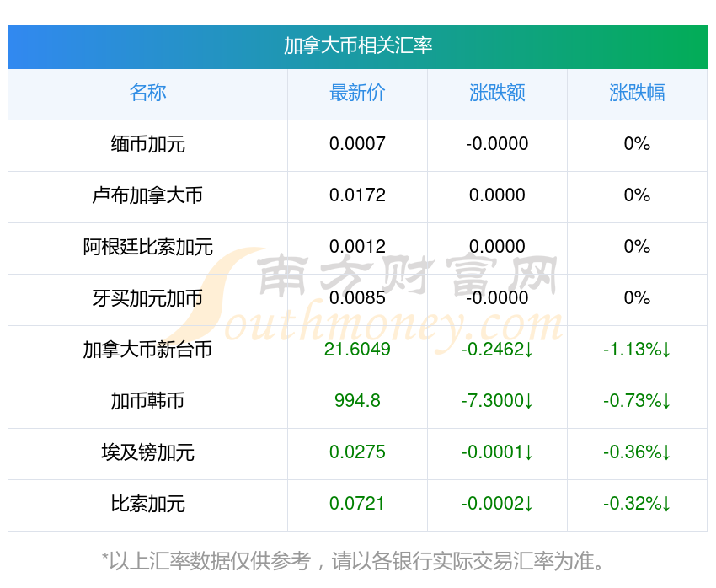This screenshot has height=588, width=716.
Task: Click the latest price 994.8
Action: (357, 401)
